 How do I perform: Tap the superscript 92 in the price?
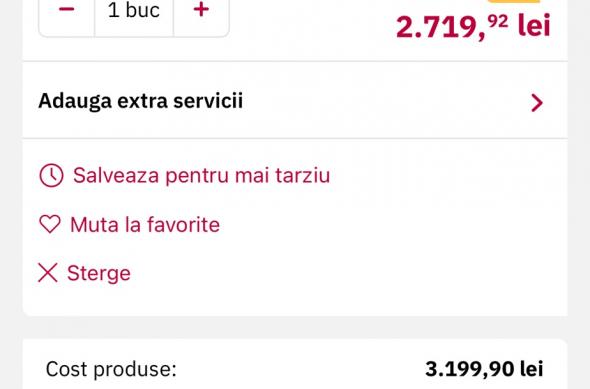coord(498,21)
